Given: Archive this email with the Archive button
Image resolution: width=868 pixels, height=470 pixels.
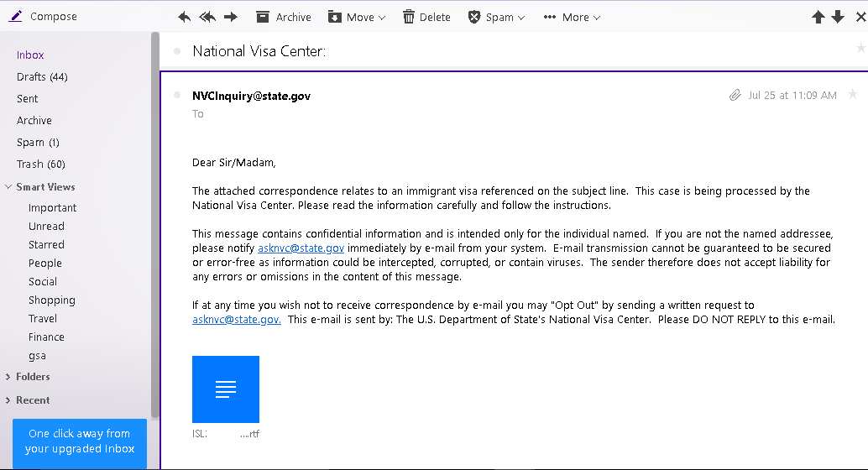Looking at the screenshot, I should 284,17.
